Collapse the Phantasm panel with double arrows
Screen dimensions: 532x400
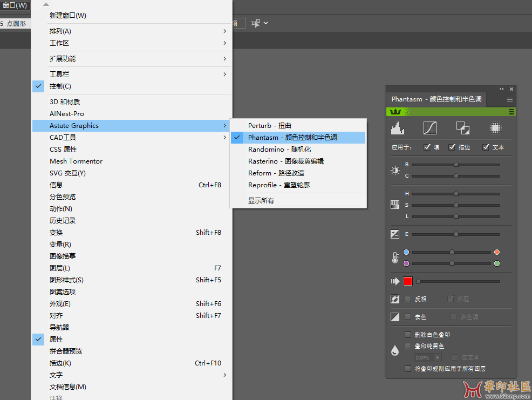pyautogui.click(x=501, y=89)
